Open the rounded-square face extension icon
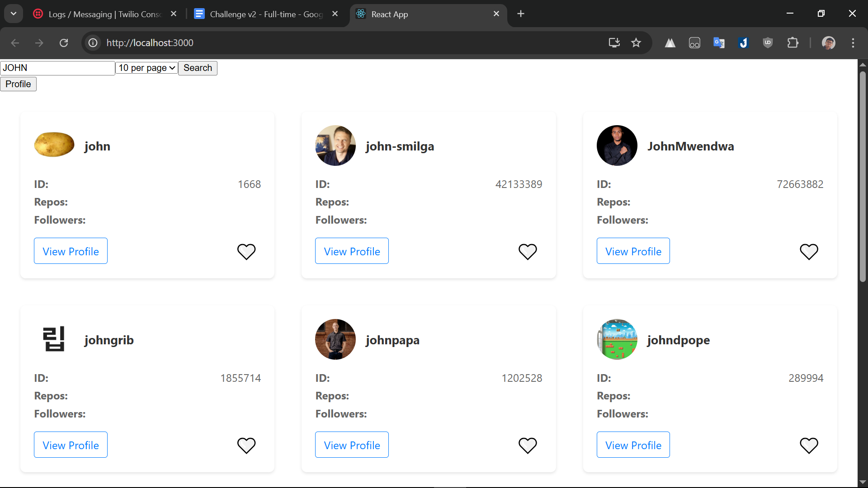The height and width of the screenshot is (488, 868). (x=694, y=43)
